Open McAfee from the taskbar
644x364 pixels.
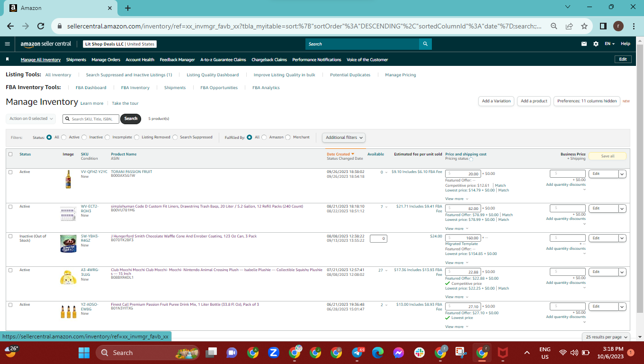(x=502, y=353)
